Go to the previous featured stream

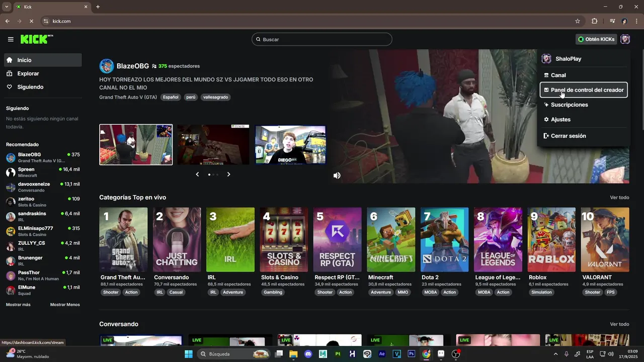(x=197, y=174)
